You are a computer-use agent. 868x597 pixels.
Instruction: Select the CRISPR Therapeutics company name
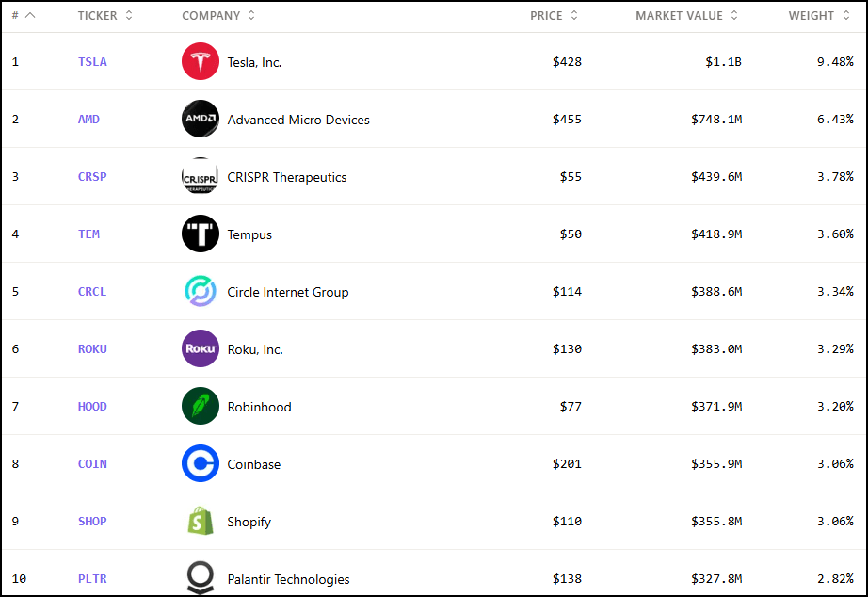[287, 177]
